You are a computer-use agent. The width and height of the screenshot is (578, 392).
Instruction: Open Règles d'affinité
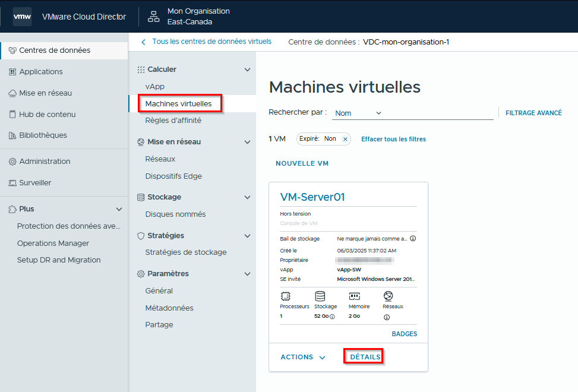coord(173,121)
